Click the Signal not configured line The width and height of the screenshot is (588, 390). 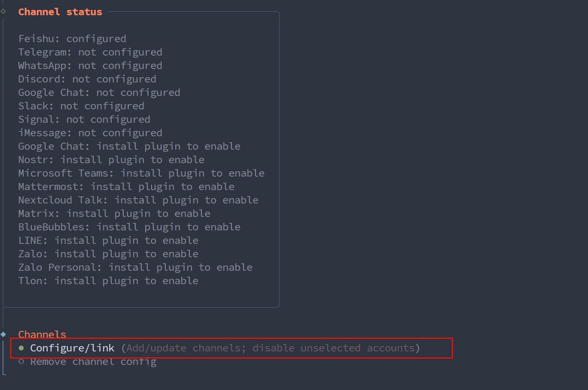(84, 119)
